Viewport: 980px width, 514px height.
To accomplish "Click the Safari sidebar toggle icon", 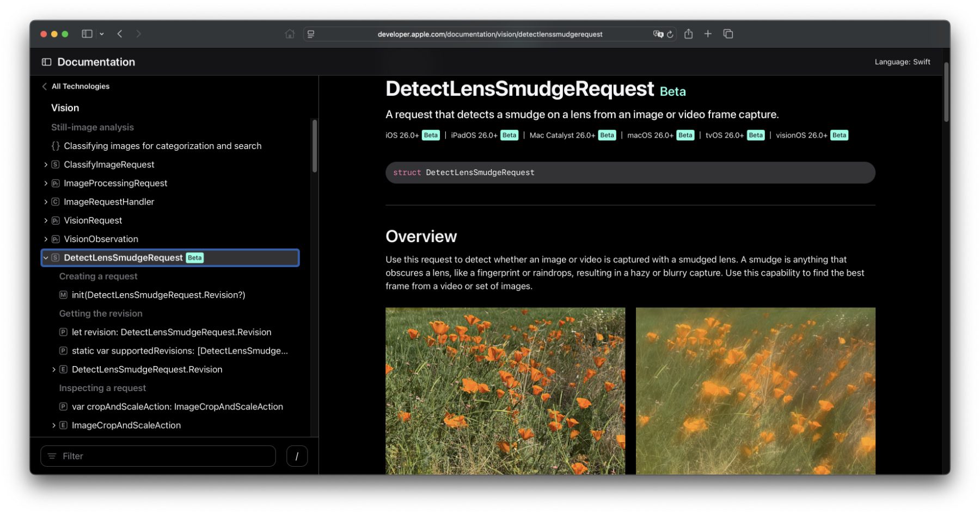I will pyautogui.click(x=87, y=34).
